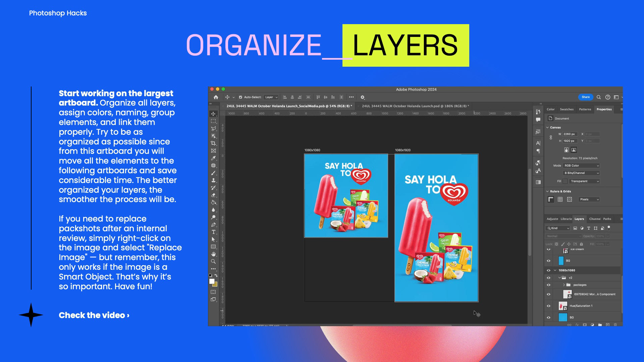Screen dimensions: 644x362
Task: Select the Object Selection tool
Action: coord(213,136)
